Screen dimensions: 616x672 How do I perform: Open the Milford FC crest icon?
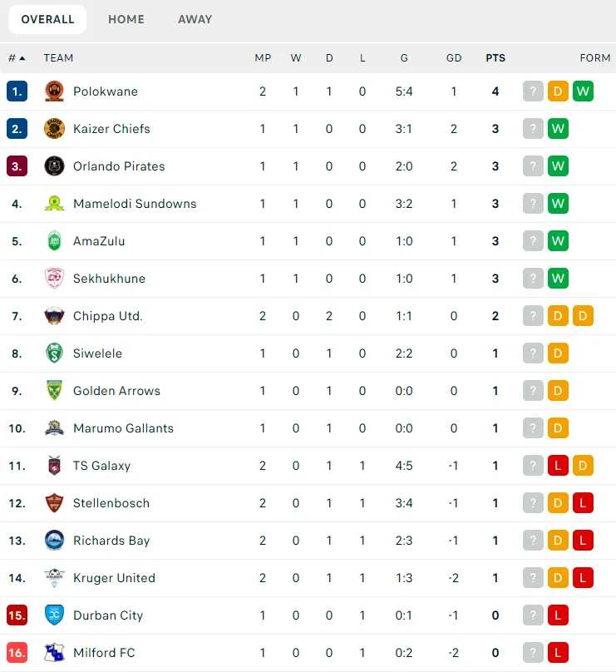tap(54, 652)
